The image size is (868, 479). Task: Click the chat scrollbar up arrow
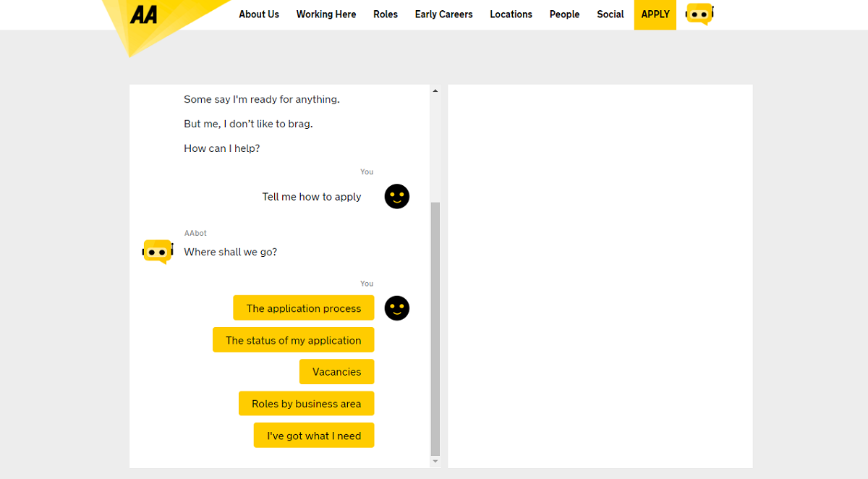(435, 90)
